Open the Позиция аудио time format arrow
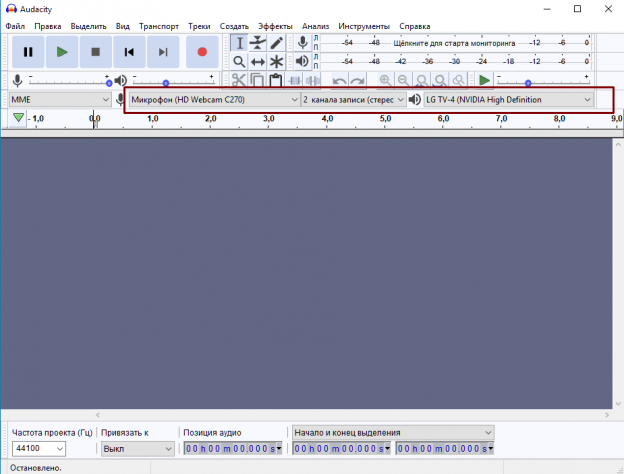The width and height of the screenshot is (624, 474). (279, 449)
